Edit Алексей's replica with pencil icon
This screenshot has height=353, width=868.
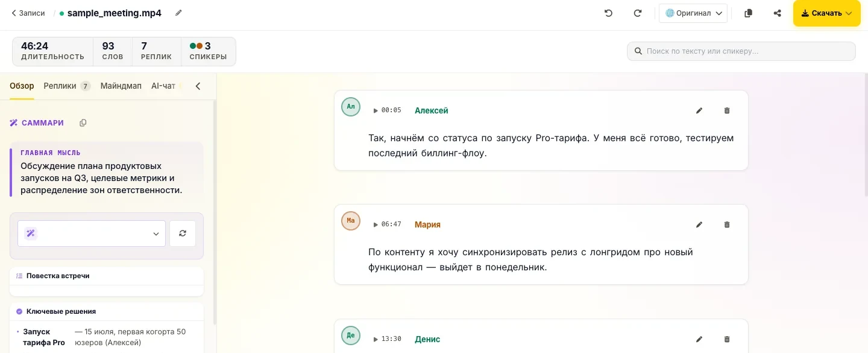pyautogui.click(x=699, y=110)
